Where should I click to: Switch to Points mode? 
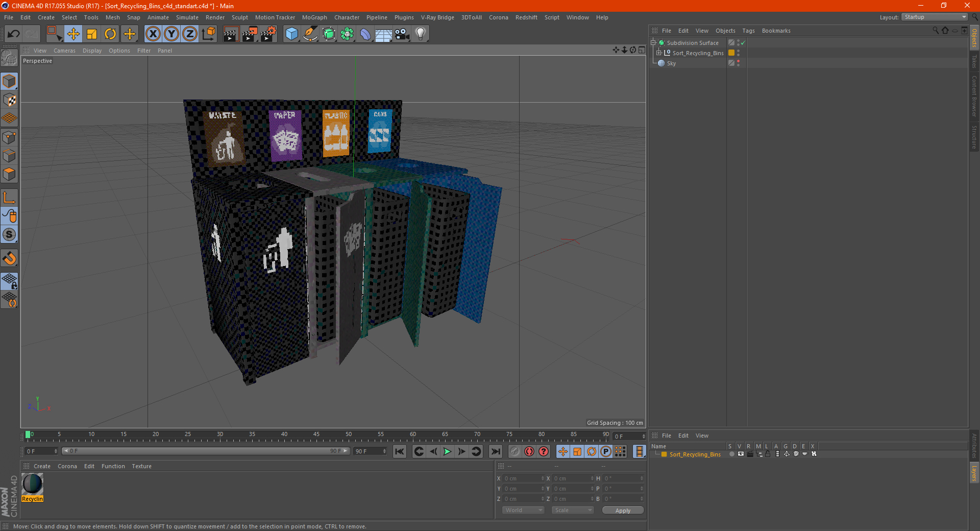pyautogui.click(x=9, y=137)
